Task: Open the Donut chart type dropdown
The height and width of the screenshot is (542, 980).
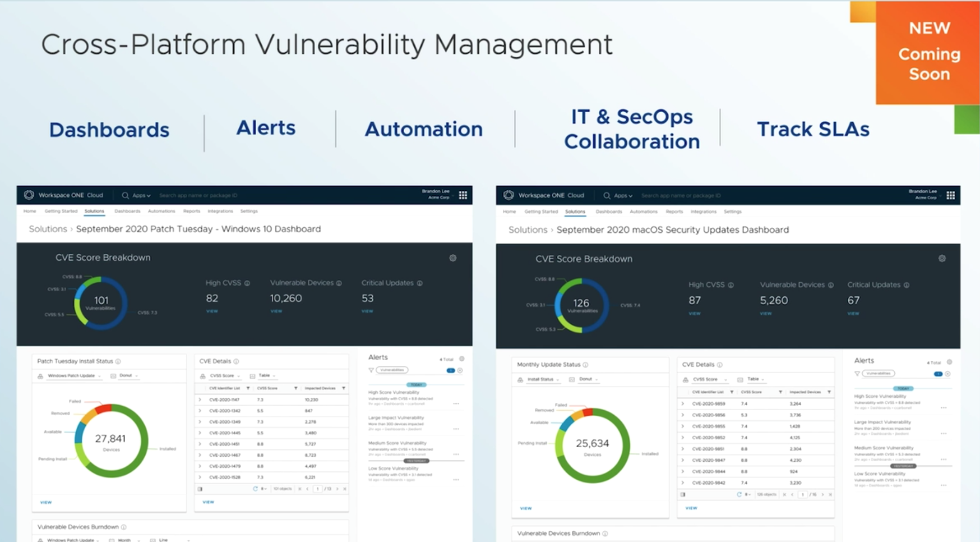Action: tap(127, 375)
